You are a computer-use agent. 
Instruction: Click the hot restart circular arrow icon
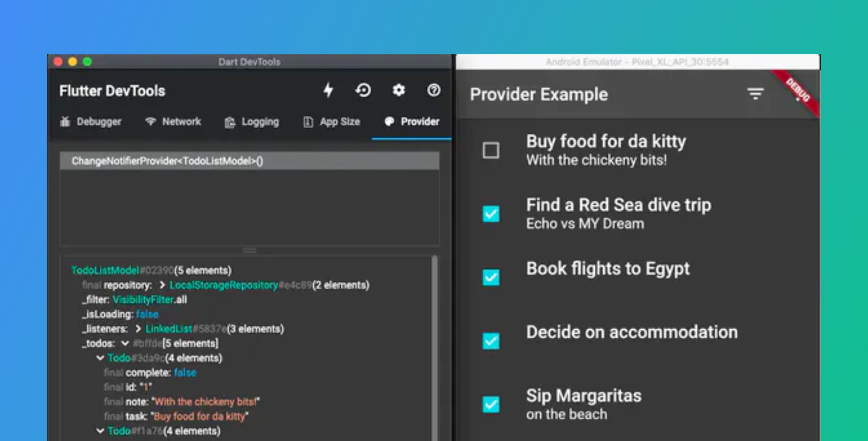[x=363, y=90]
